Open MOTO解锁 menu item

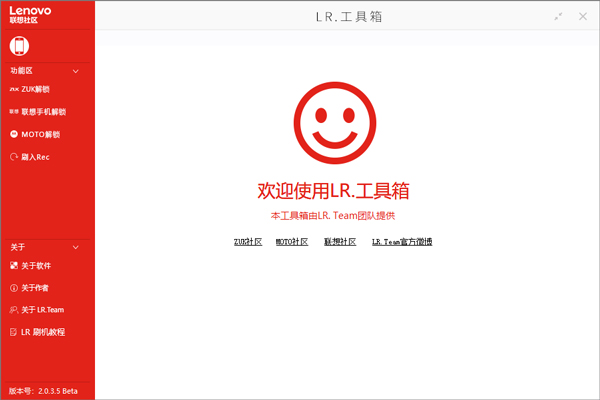point(35,134)
